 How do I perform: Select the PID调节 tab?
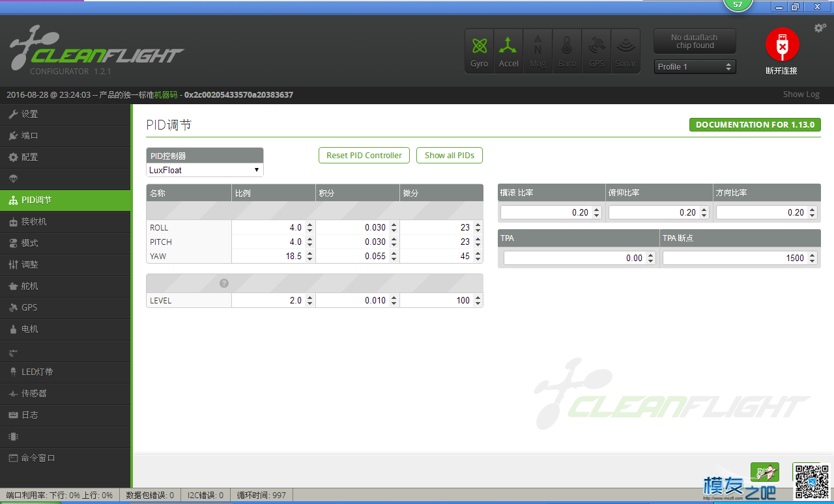[x=65, y=200]
